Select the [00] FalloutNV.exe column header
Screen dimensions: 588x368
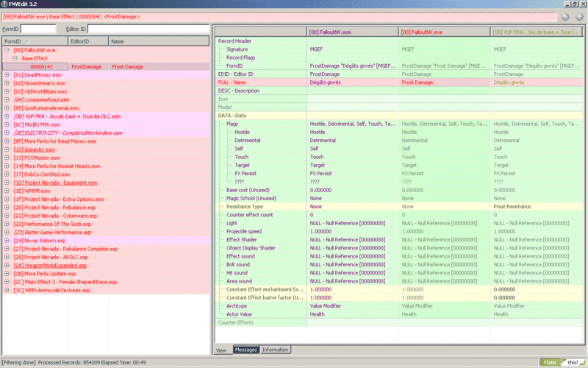pyautogui.click(x=445, y=32)
